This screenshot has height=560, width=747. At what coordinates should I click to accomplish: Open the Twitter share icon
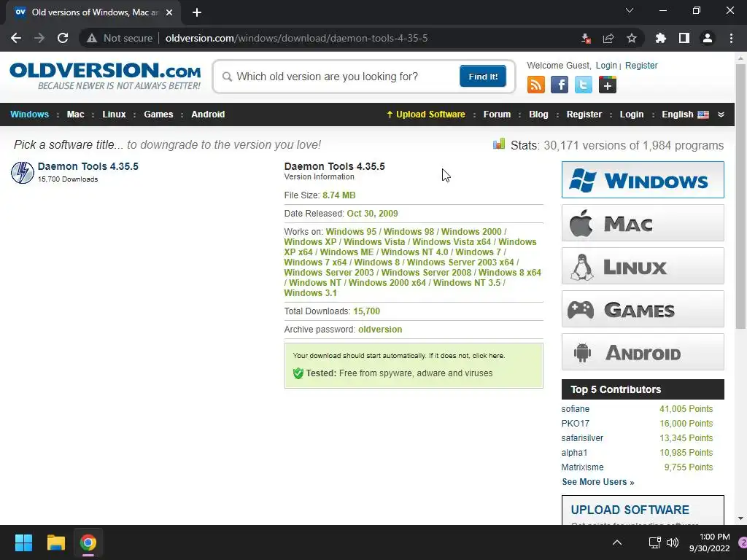583,85
